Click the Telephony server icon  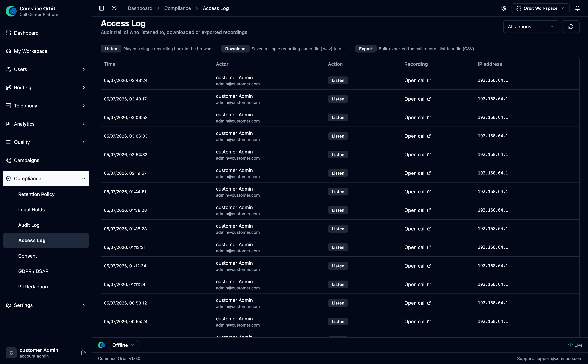click(x=8, y=106)
